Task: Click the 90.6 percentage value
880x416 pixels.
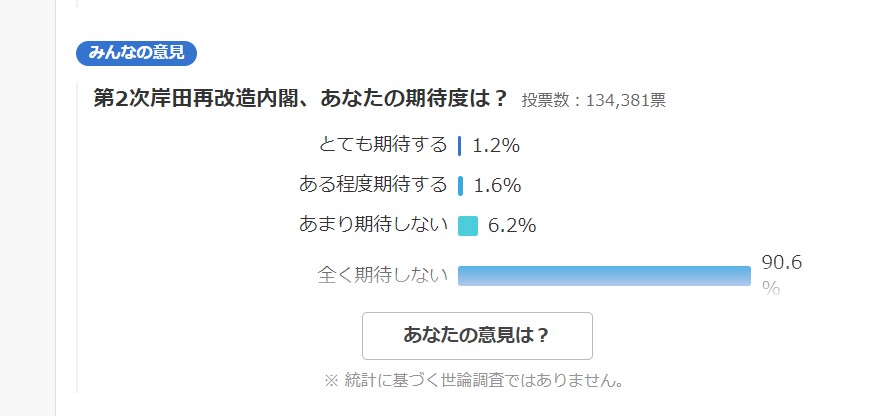Action: [782, 262]
